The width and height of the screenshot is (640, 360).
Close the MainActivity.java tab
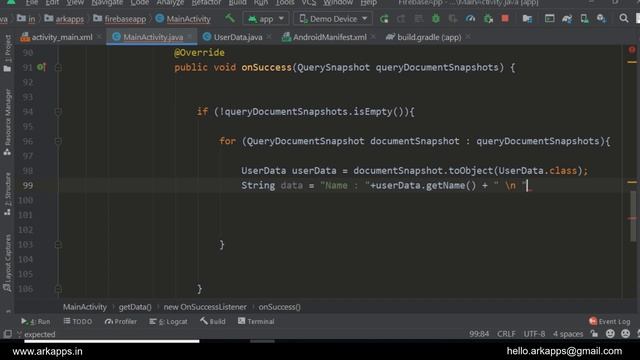[x=190, y=37]
